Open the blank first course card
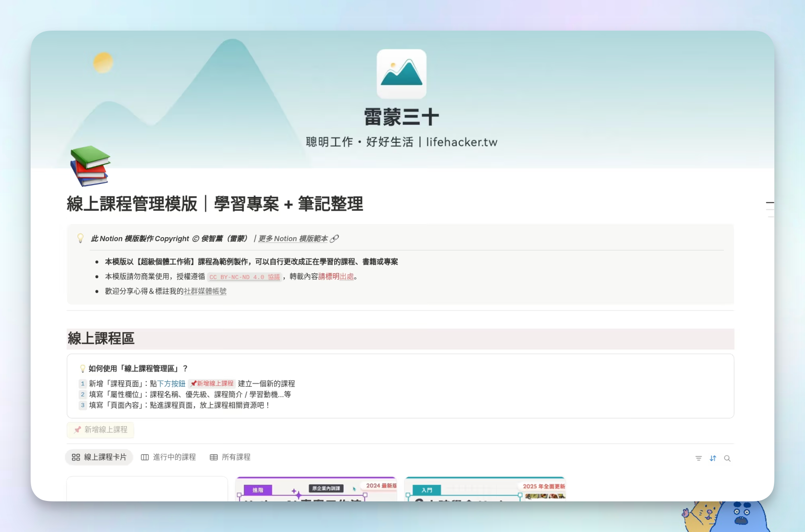The height and width of the screenshot is (532, 805). coord(147,489)
